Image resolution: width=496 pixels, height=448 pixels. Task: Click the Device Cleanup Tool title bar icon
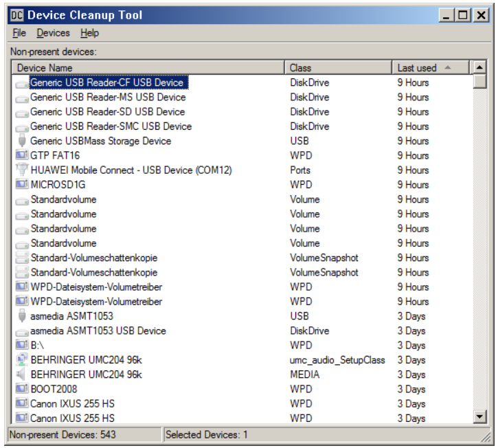16,15
